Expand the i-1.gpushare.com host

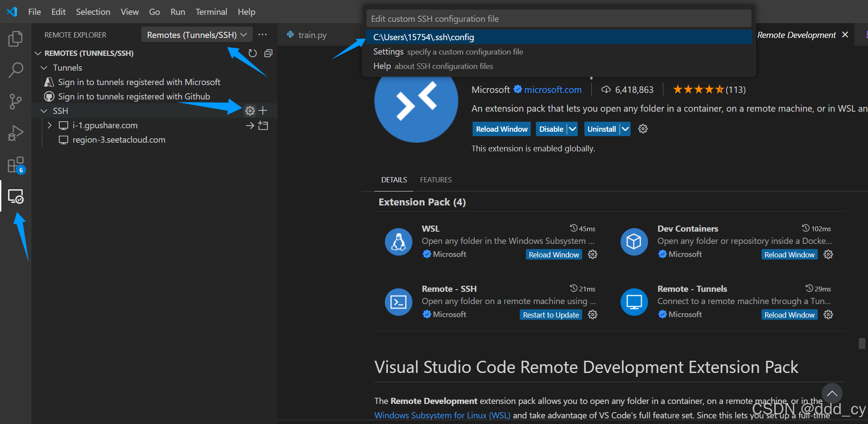[49, 125]
